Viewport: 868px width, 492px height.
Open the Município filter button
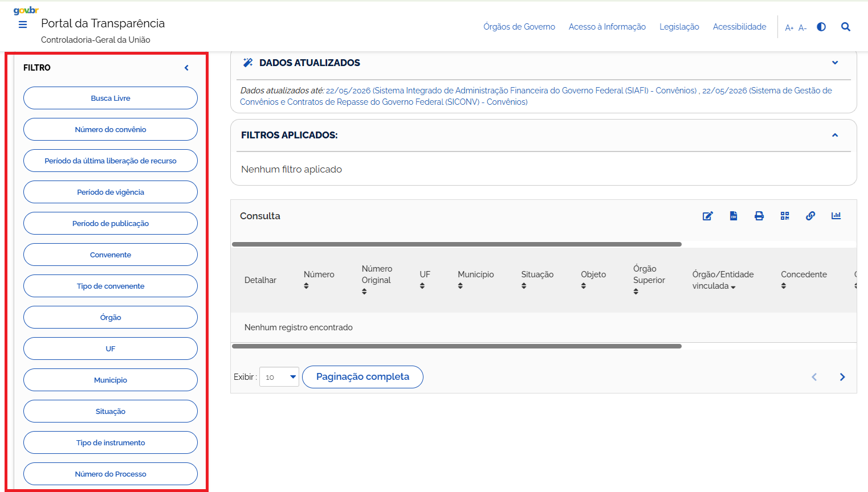coord(111,380)
